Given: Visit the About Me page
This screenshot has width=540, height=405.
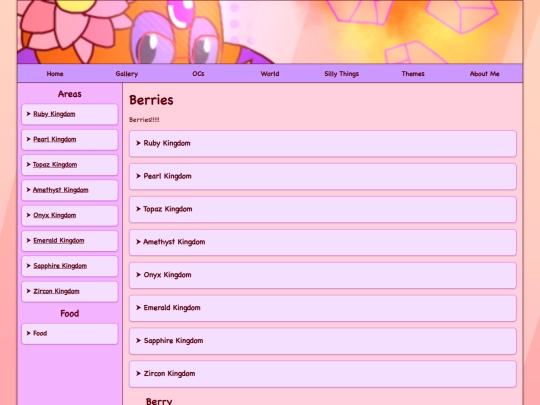Looking at the screenshot, I should (x=484, y=74).
